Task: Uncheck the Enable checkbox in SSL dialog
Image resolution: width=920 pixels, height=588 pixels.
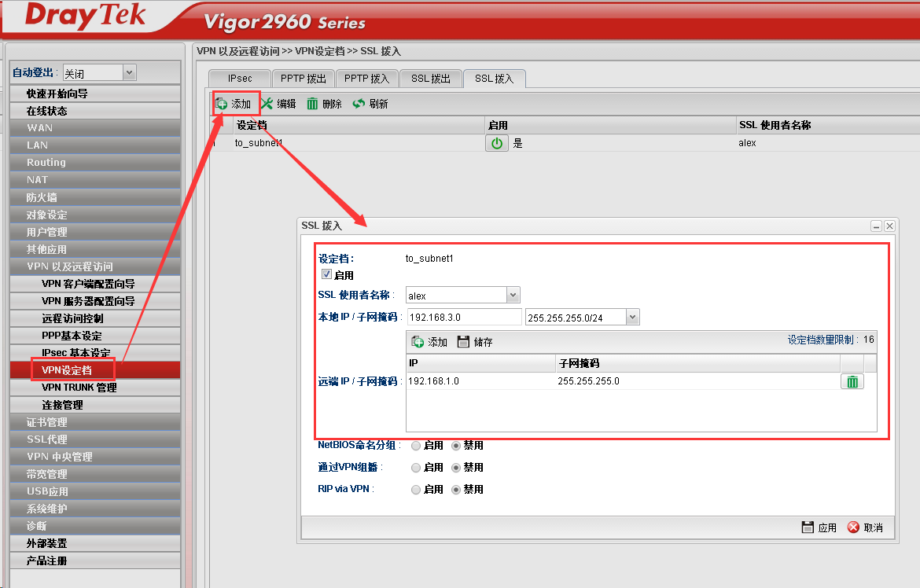Action: [326, 274]
